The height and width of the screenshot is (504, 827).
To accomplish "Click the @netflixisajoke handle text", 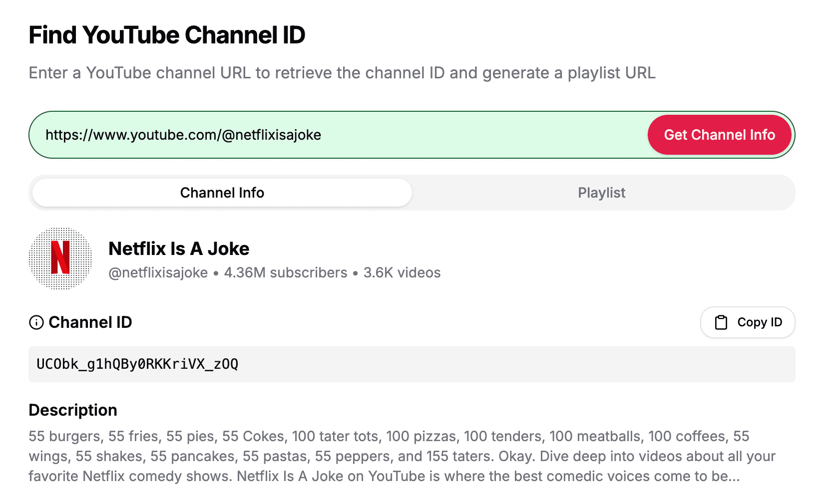I will [158, 272].
